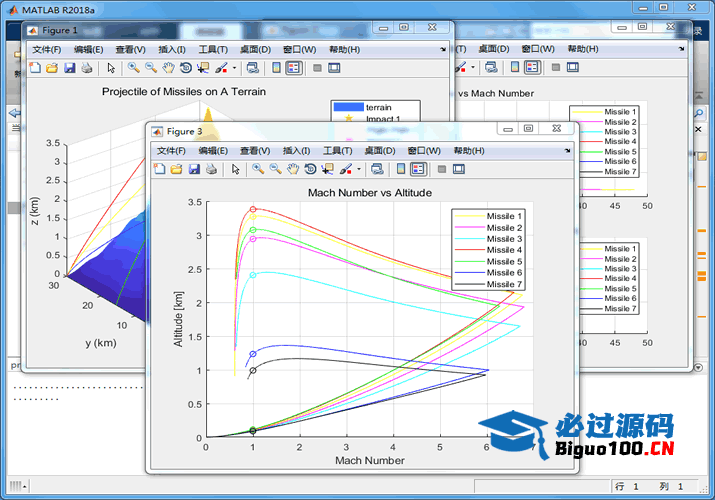This screenshot has height=500, width=715.
Task: Toggle Insert Colorbar in back Figure 2 toolbar
Action: pyautogui.click(x=515, y=67)
